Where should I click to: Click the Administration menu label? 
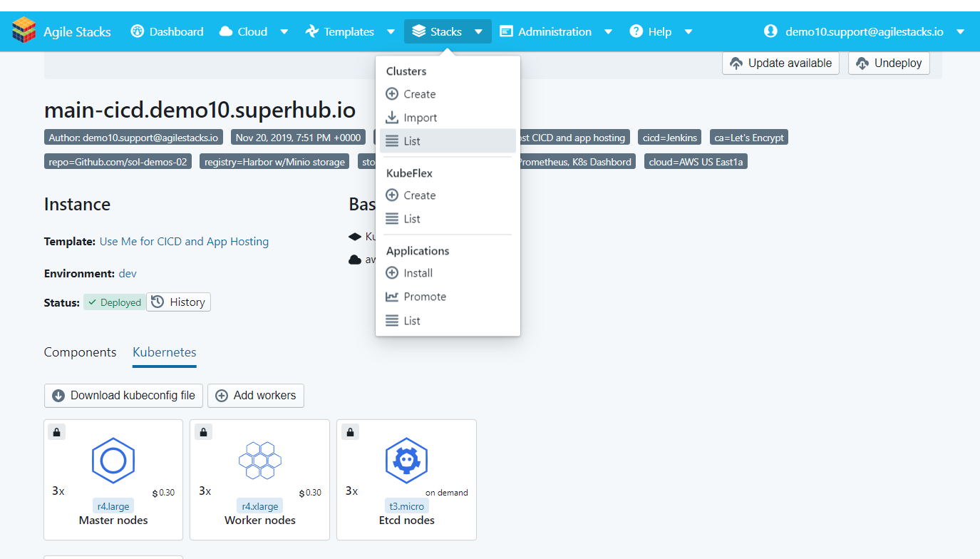tap(555, 31)
